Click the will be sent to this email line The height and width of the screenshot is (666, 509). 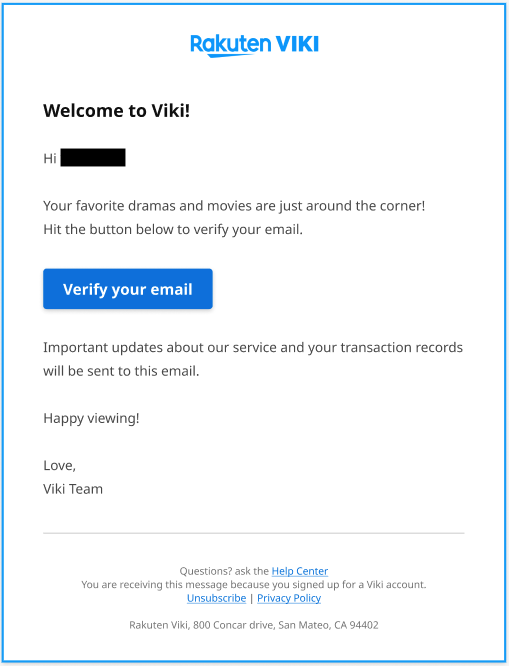tap(121, 371)
